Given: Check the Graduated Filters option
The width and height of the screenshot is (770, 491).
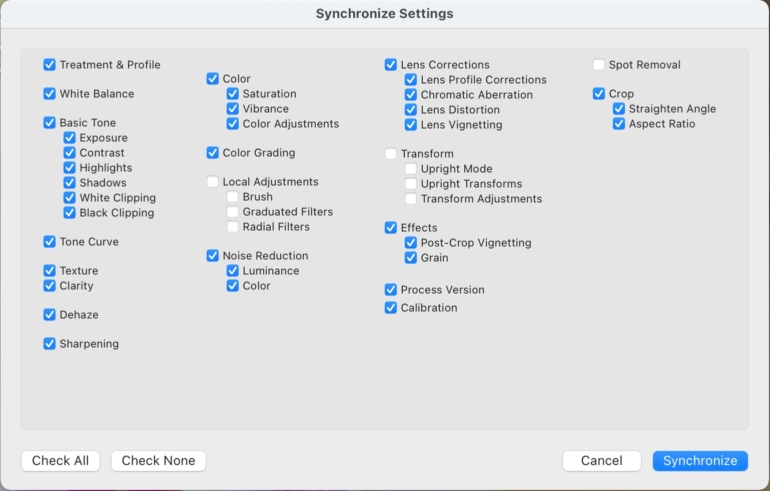Looking at the screenshot, I should click(233, 212).
